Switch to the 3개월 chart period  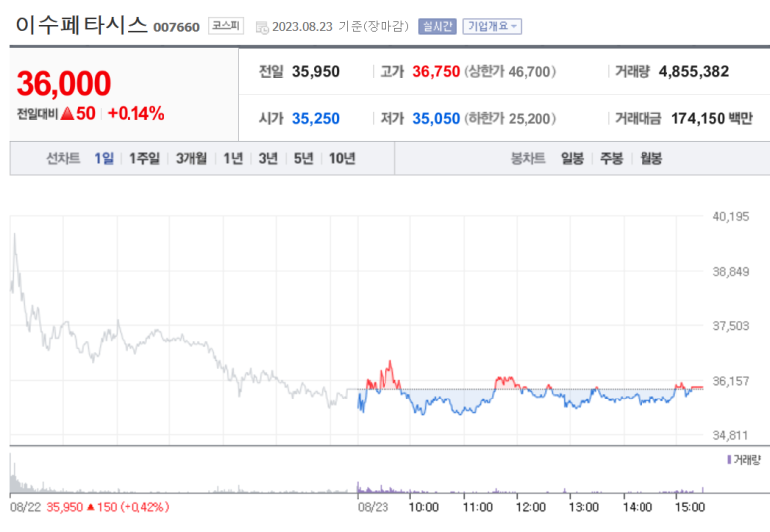tap(191, 158)
